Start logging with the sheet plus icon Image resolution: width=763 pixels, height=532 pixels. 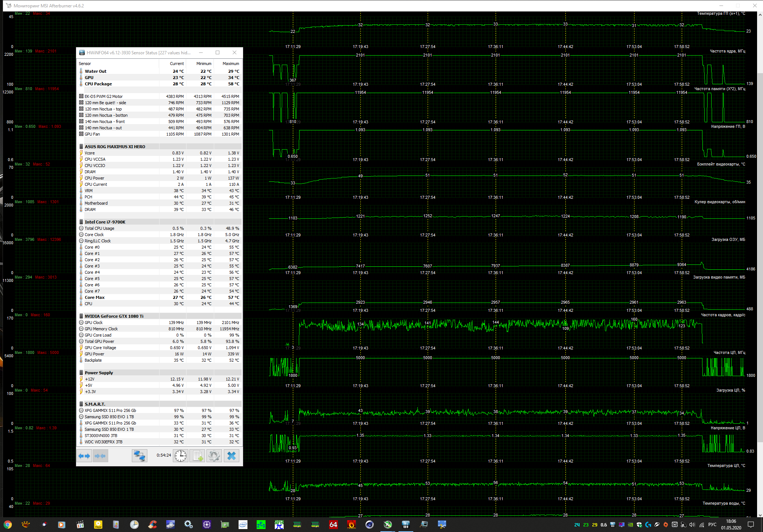[x=198, y=456]
